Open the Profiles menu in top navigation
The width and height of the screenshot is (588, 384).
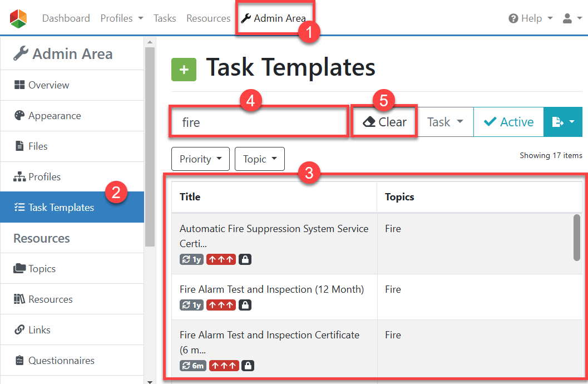pos(121,18)
